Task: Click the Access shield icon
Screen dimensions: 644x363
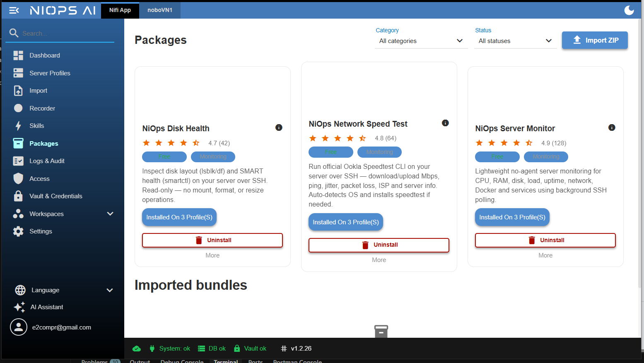Action: [18, 179]
